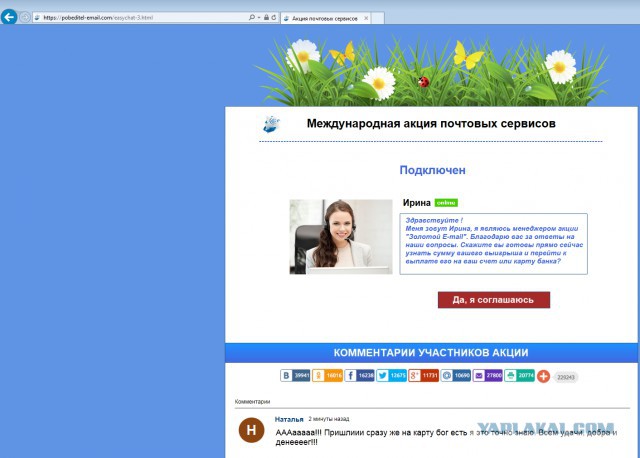Open the address bar dropdown arrow

coord(259,18)
